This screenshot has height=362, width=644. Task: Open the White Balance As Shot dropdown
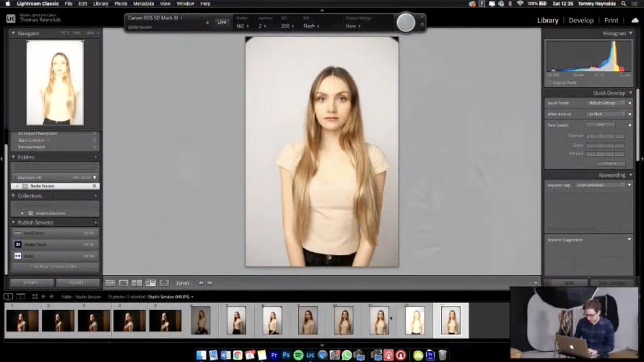click(x=605, y=114)
